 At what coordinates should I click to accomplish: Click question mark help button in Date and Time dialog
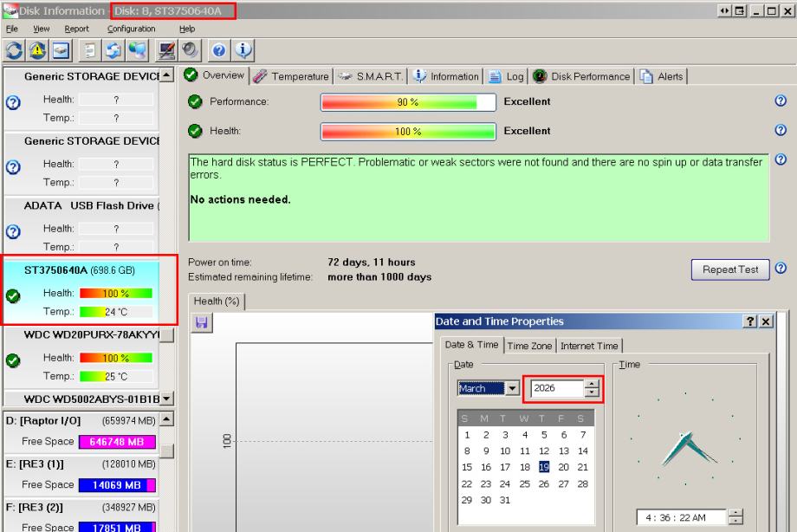(750, 321)
